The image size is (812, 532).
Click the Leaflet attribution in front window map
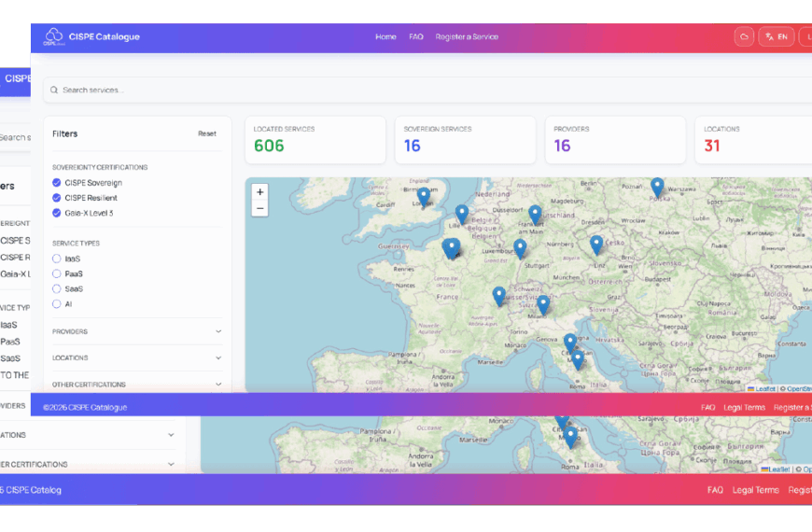(762, 388)
